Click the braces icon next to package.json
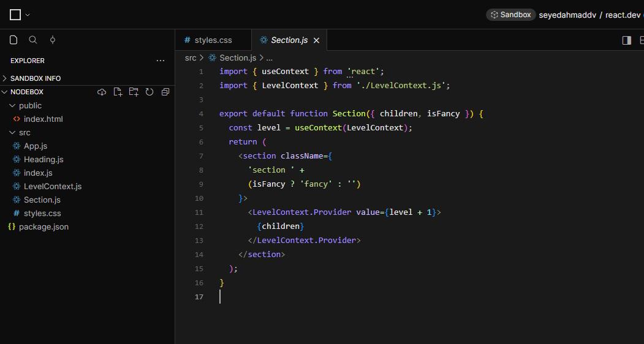This screenshot has height=344, width=644. 12,226
